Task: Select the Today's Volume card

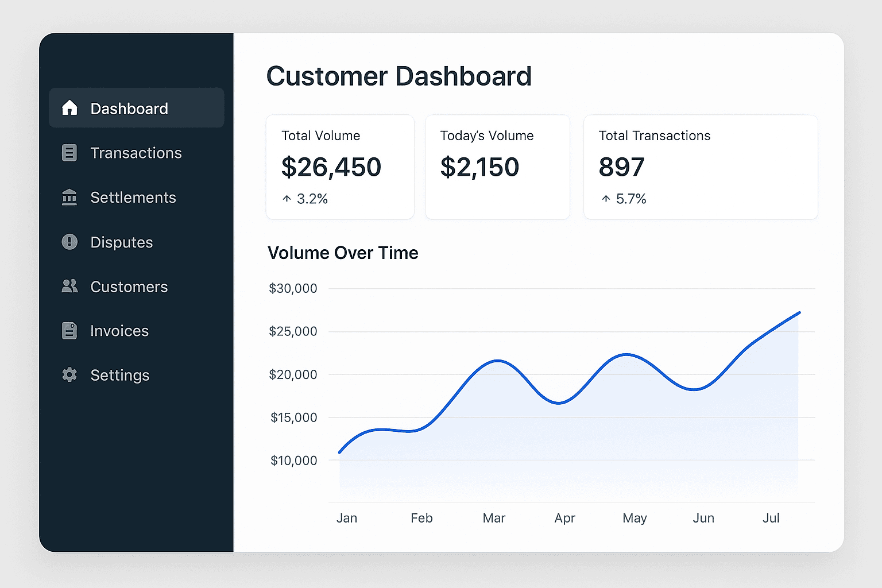Action: [x=497, y=167]
